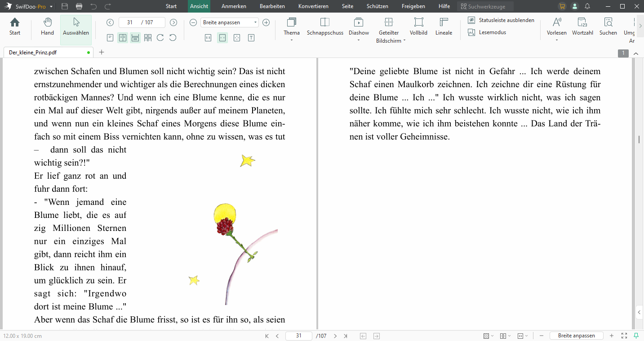Open the Suchen search tool
The image size is (644, 341).
pos(608,27)
